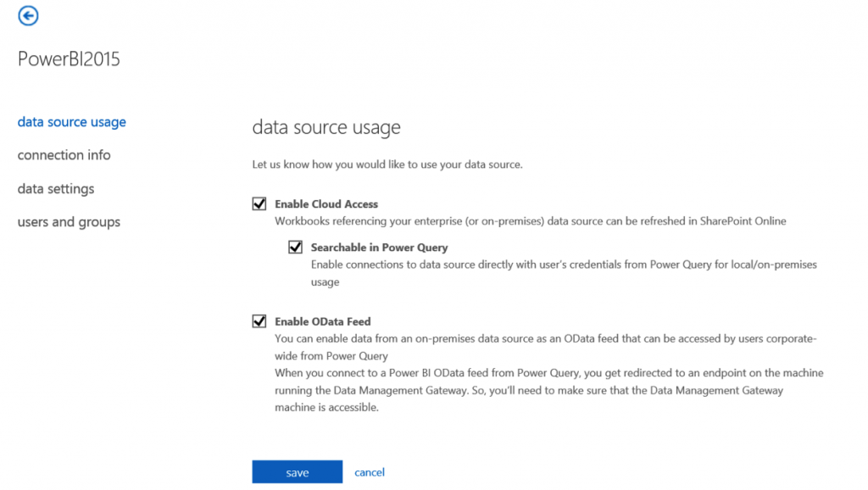The width and height of the screenshot is (868, 490).
Task: Click the data source usage main heading
Action: 326,128
